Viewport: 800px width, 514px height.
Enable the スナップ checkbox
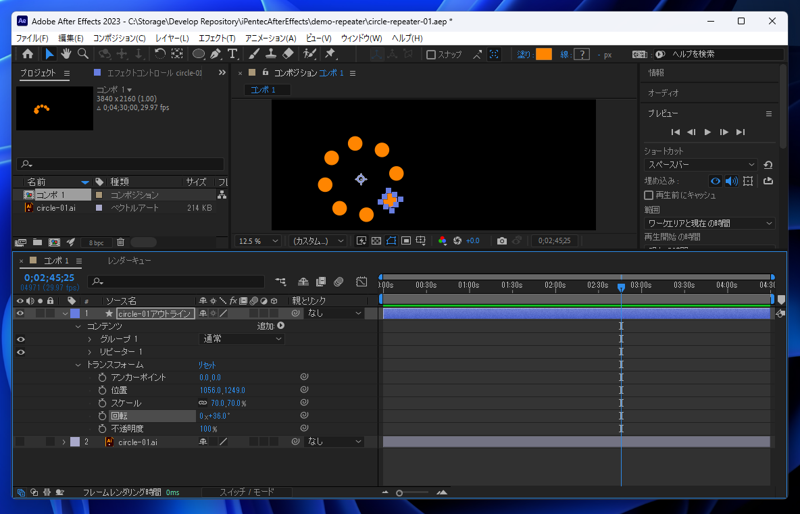coord(431,55)
